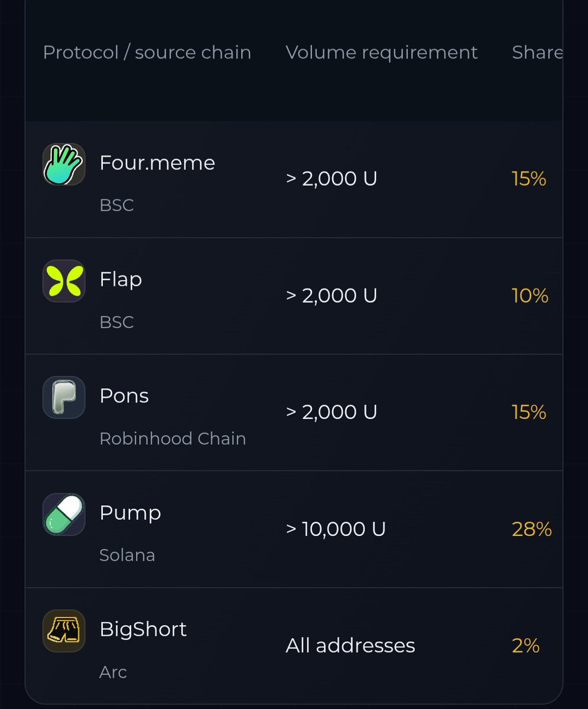Click the 28% share value for Pump

(x=532, y=529)
